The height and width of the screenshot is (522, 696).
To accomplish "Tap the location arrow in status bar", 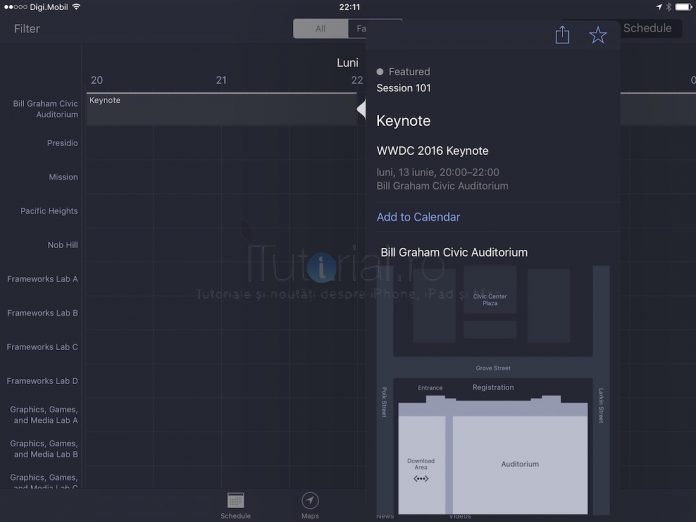I will 659,7.
